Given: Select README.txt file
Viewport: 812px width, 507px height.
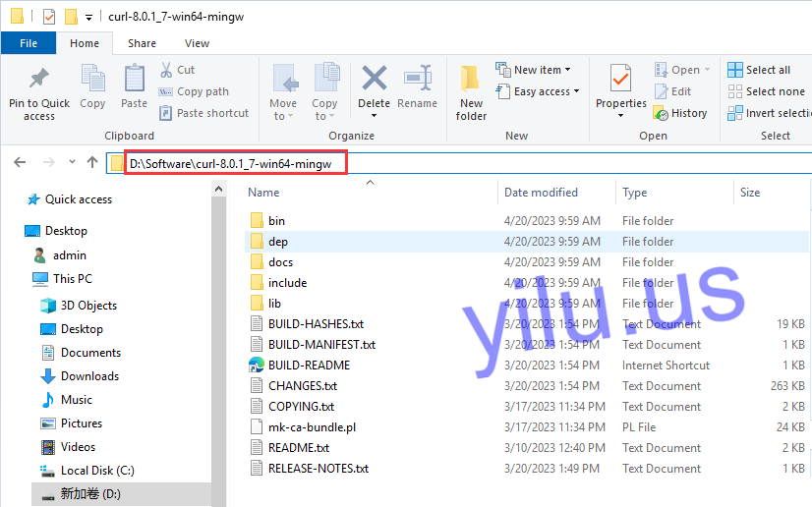Looking at the screenshot, I should (526, 448).
